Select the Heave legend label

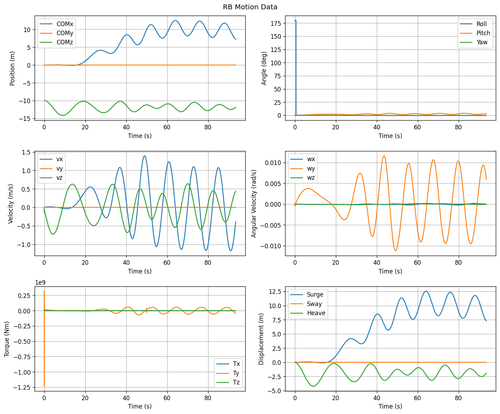(x=316, y=313)
